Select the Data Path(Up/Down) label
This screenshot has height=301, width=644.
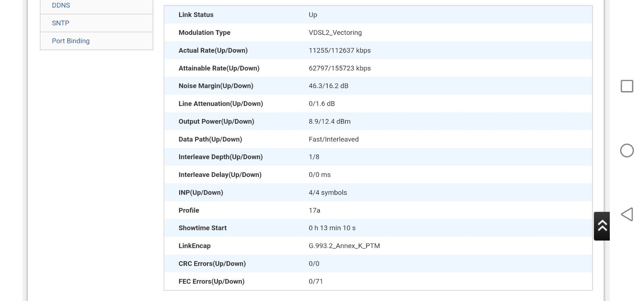(210, 139)
